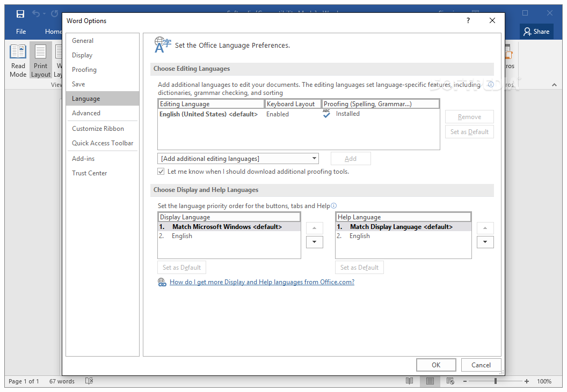Click the Undo arrow in Word title bar
567x392 pixels.
coord(36,14)
